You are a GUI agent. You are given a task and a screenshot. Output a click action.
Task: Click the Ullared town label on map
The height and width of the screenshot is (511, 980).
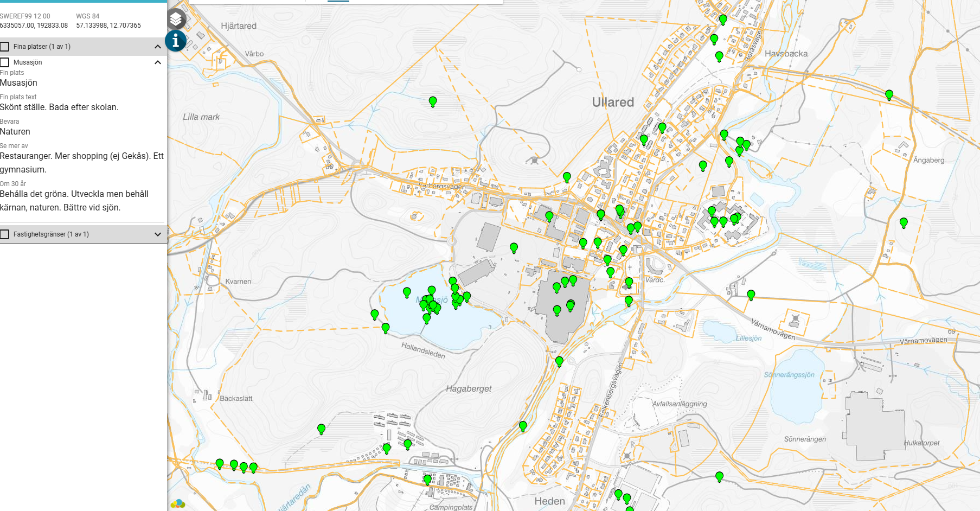pyautogui.click(x=613, y=102)
